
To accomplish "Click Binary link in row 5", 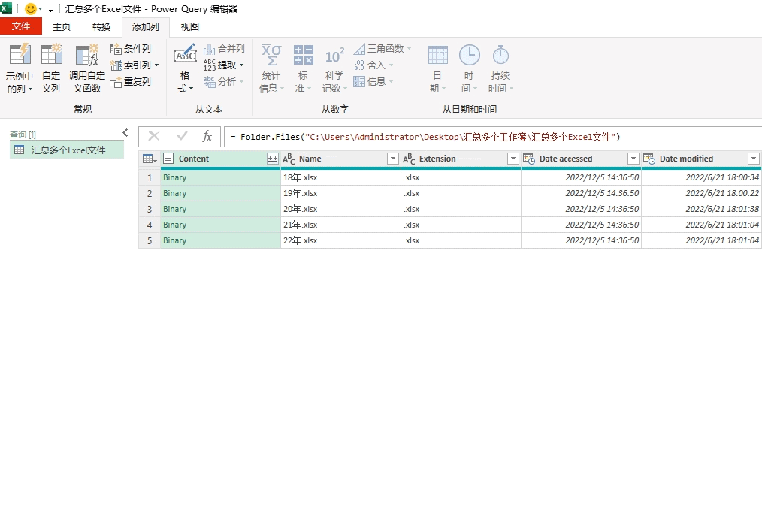I will pos(174,240).
